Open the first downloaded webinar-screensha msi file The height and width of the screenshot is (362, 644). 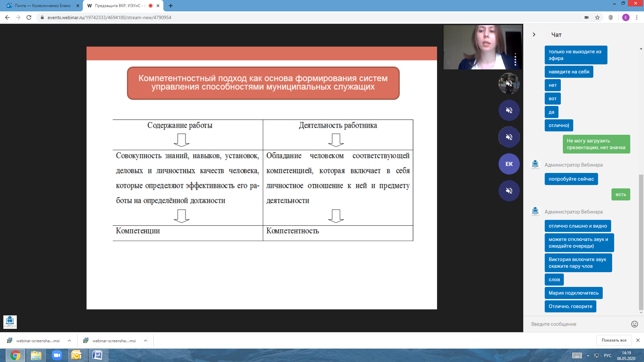[x=34, y=341]
